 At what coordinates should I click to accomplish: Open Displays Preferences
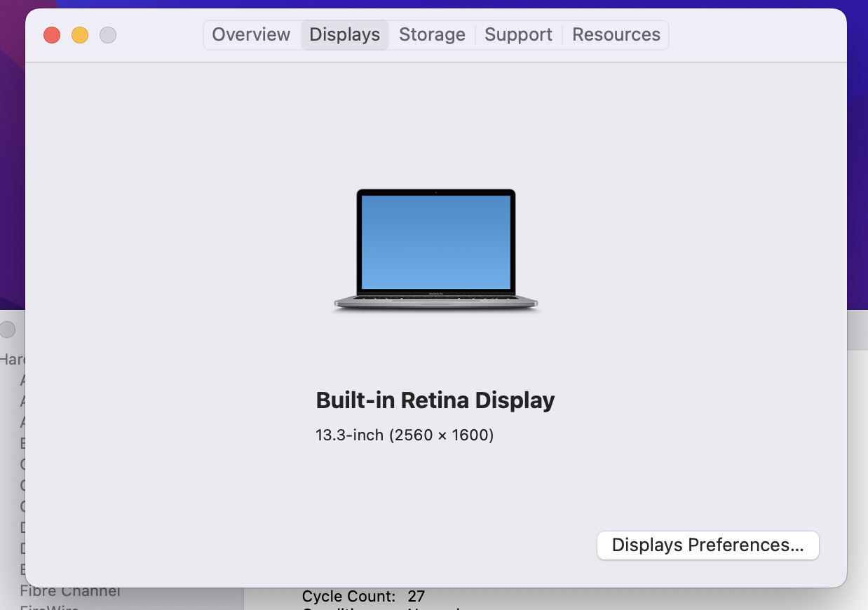click(x=707, y=545)
